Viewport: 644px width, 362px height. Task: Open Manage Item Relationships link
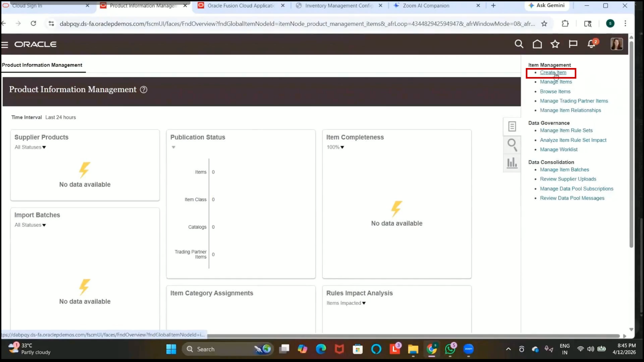570,110
